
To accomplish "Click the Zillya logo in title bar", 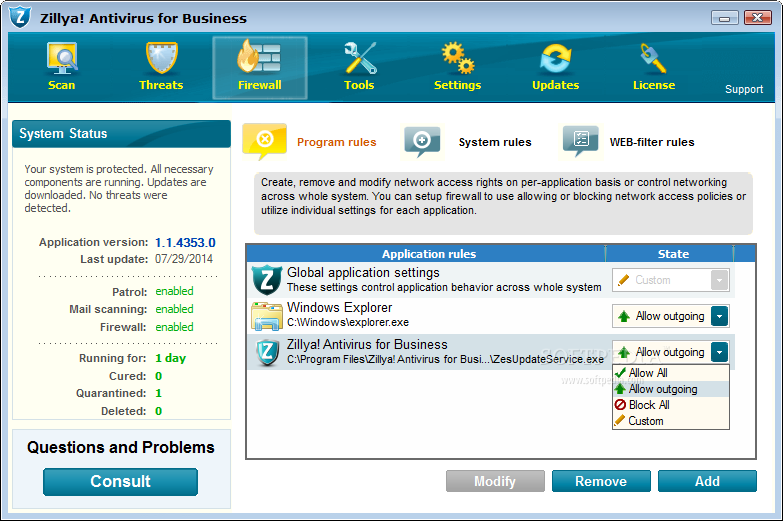I will tap(20, 17).
